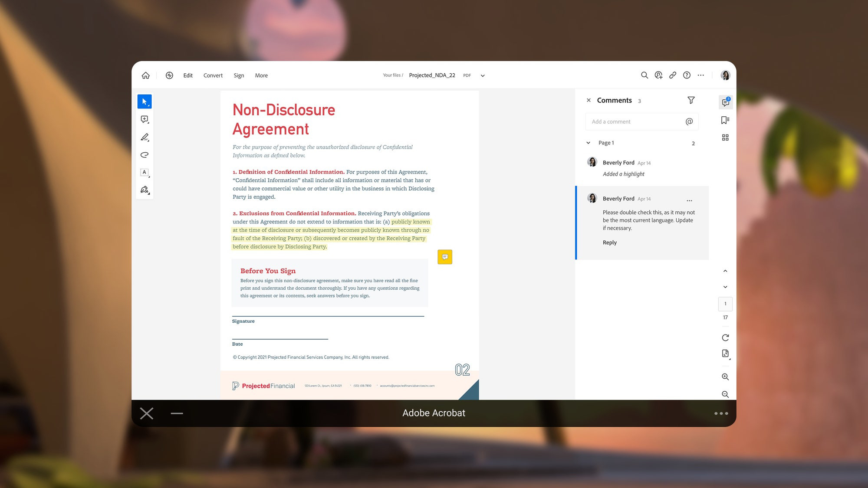Image resolution: width=868 pixels, height=488 pixels.
Task: Collapse the Page 1 comments section
Action: point(589,142)
